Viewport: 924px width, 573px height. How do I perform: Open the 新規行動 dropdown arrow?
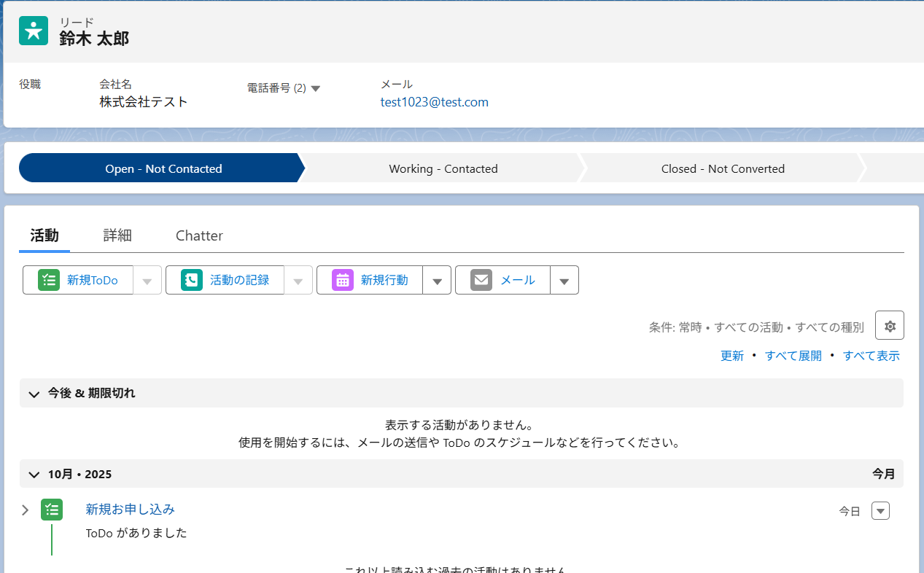(x=438, y=279)
